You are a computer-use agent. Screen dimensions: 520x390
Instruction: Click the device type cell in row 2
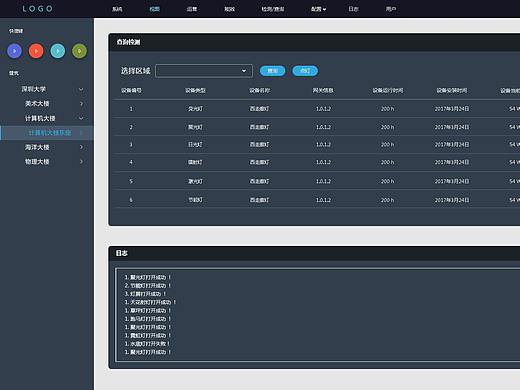(195, 127)
